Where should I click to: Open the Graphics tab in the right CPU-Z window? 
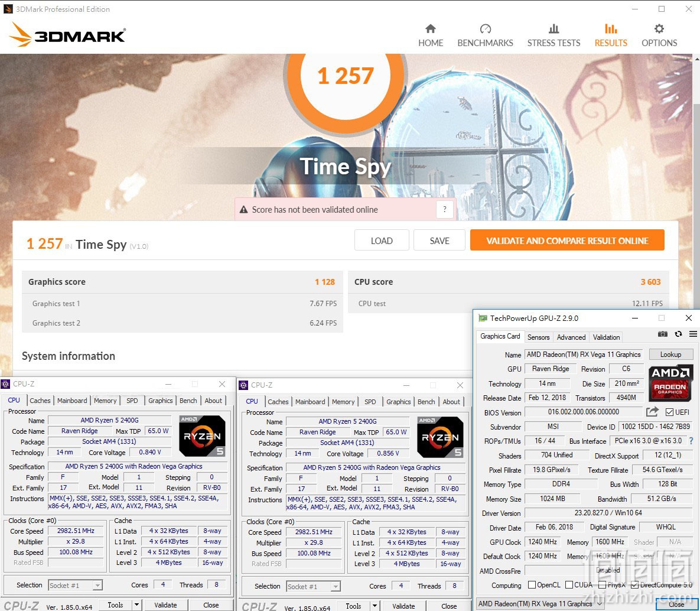coord(399,402)
